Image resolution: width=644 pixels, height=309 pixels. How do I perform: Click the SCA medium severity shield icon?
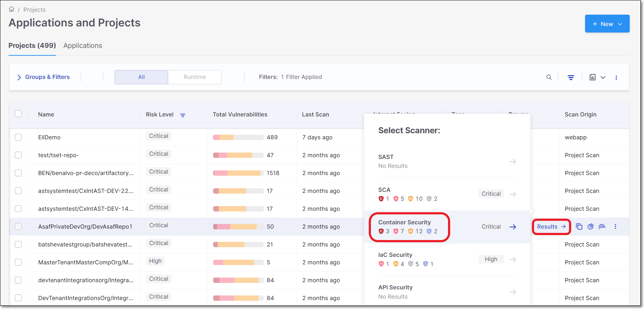pyautogui.click(x=411, y=199)
